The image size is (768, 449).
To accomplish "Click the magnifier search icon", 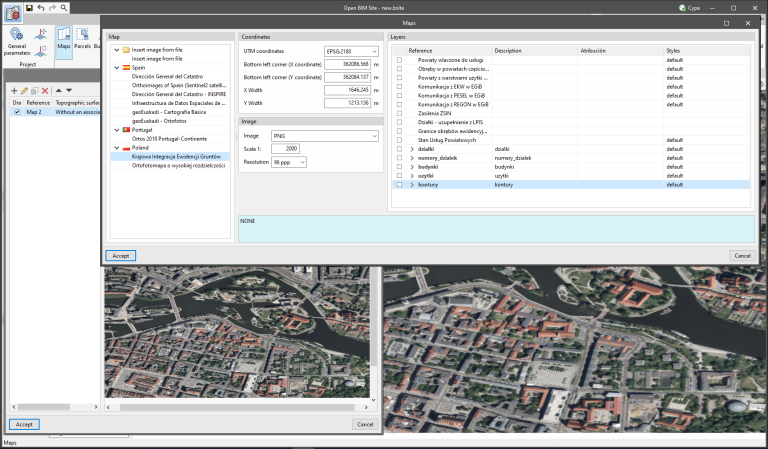I will click(x=64, y=7).
